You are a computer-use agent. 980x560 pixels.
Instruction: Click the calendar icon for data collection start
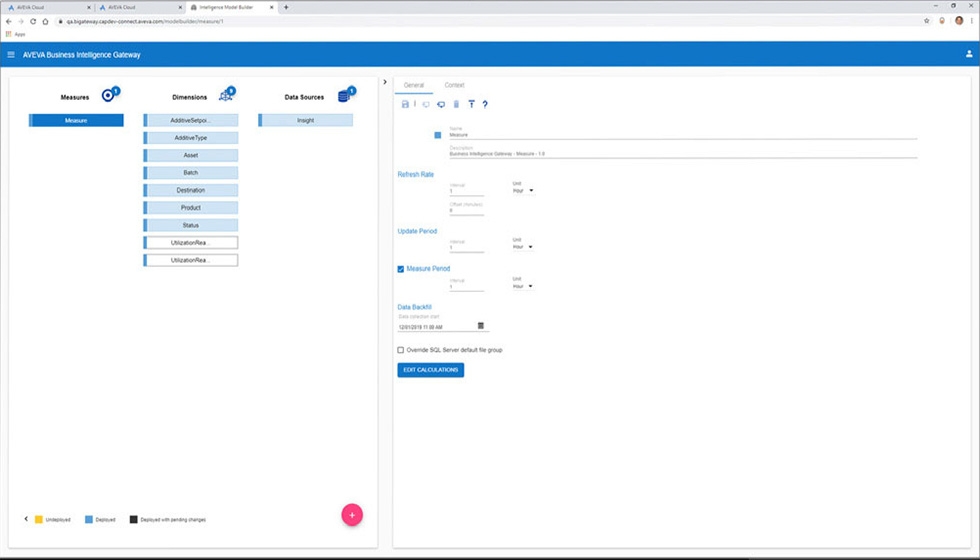[x=481, y=326]
